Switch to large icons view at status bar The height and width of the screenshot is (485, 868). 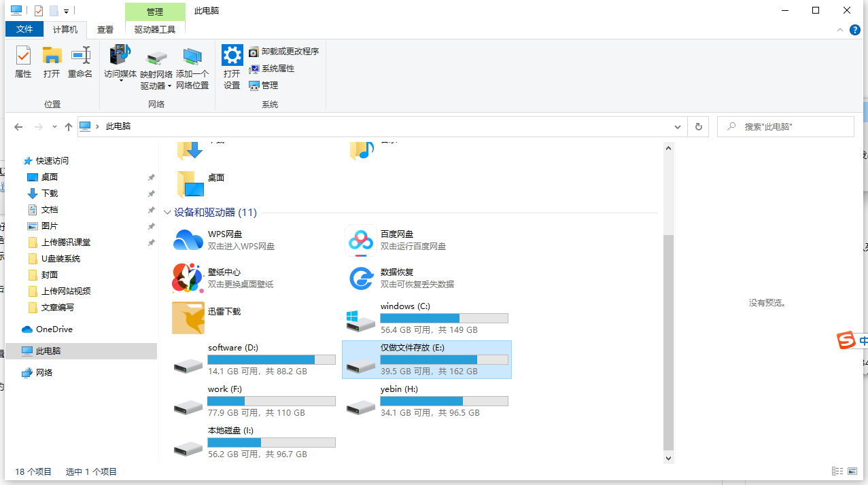tap(853, 471)
